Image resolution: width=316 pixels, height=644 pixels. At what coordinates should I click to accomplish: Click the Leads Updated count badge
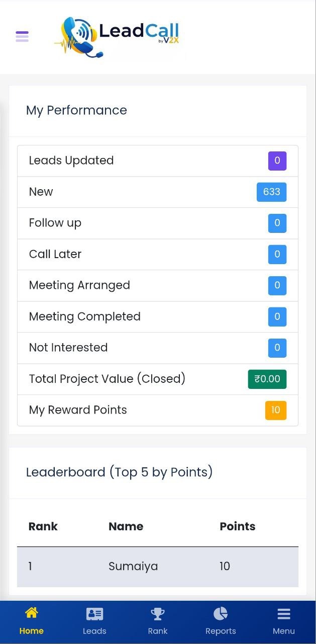click(277, 161)
